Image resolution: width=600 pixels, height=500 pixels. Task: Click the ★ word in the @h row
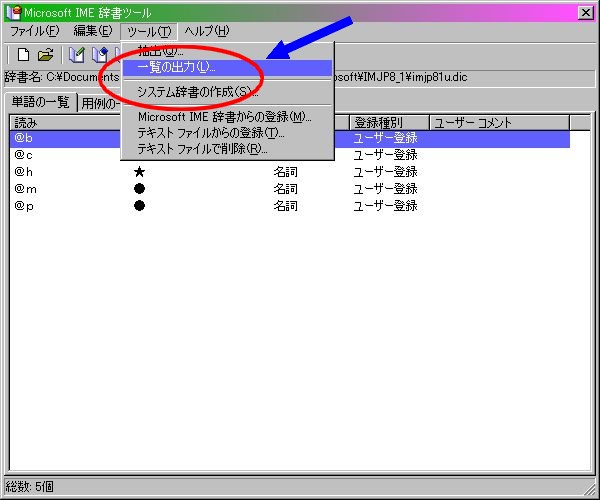(140, 172)
